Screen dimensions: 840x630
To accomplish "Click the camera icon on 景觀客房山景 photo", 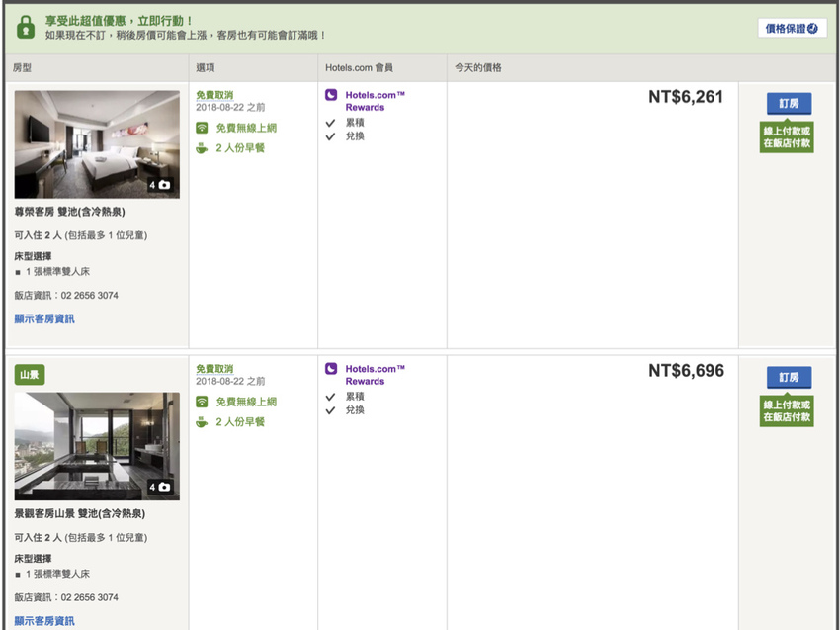I will tap(164, 487).
